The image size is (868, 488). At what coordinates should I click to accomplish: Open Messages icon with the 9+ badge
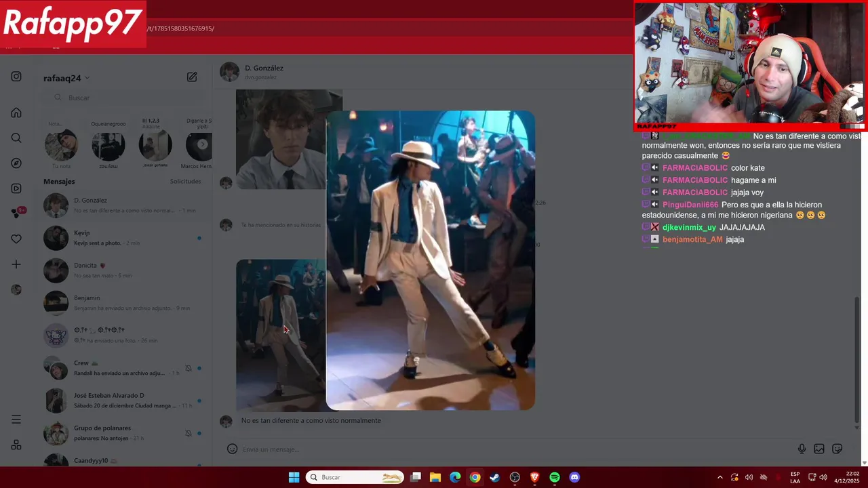[18, 213]
